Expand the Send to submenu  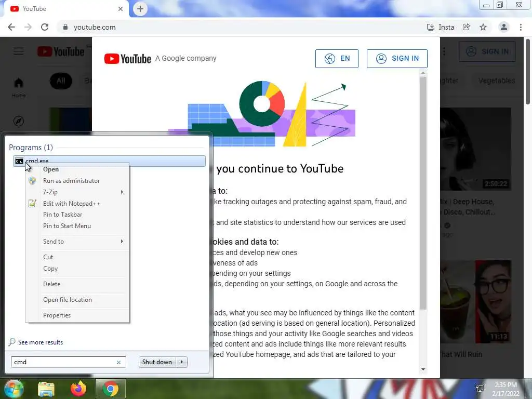click(x=77, y=242)
